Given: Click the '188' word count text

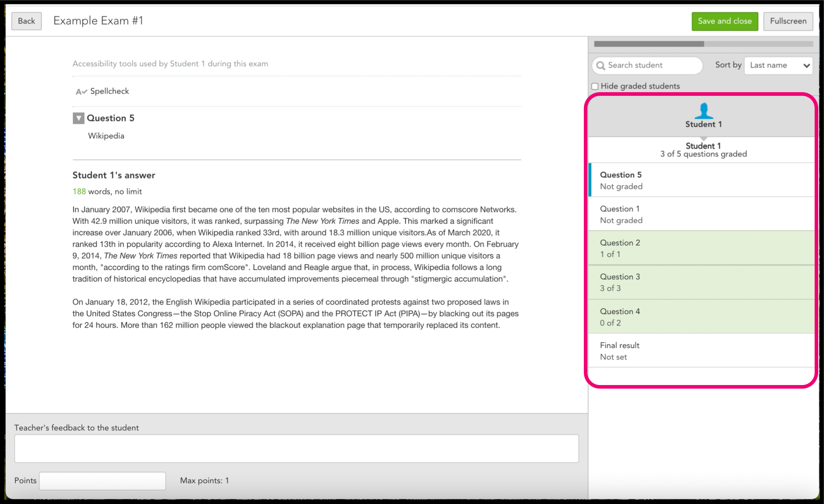Looking at the screenshot, I should 79,192.
